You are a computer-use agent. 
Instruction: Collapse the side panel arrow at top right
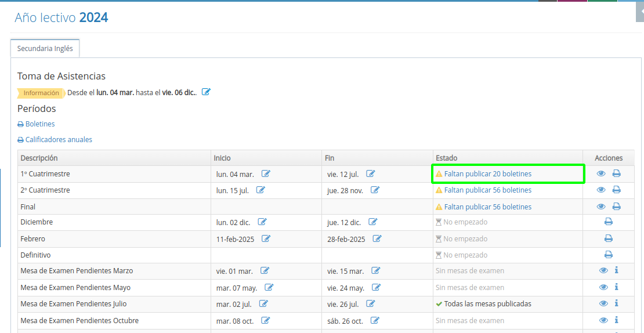click(x=640, y=12)
